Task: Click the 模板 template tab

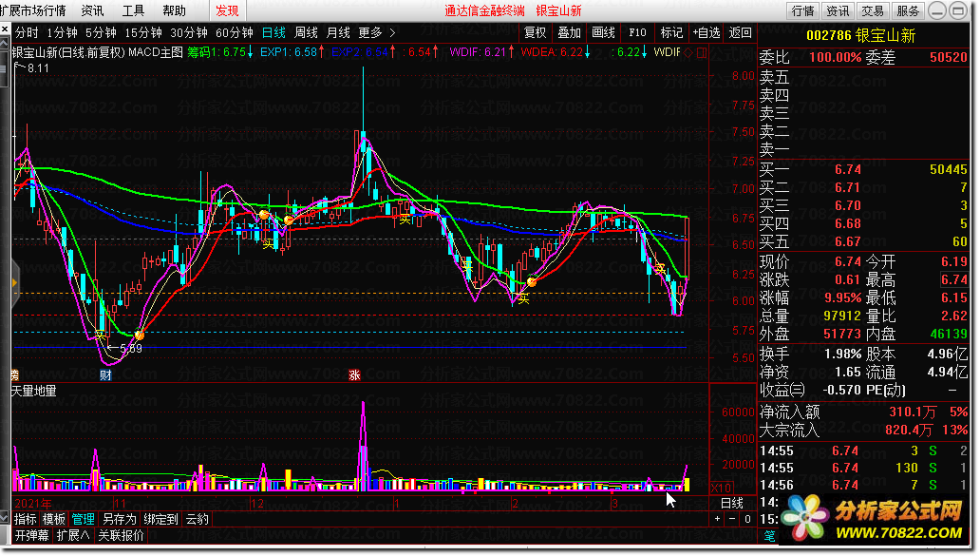Action: pyautogui.click(x=54, y=519)
